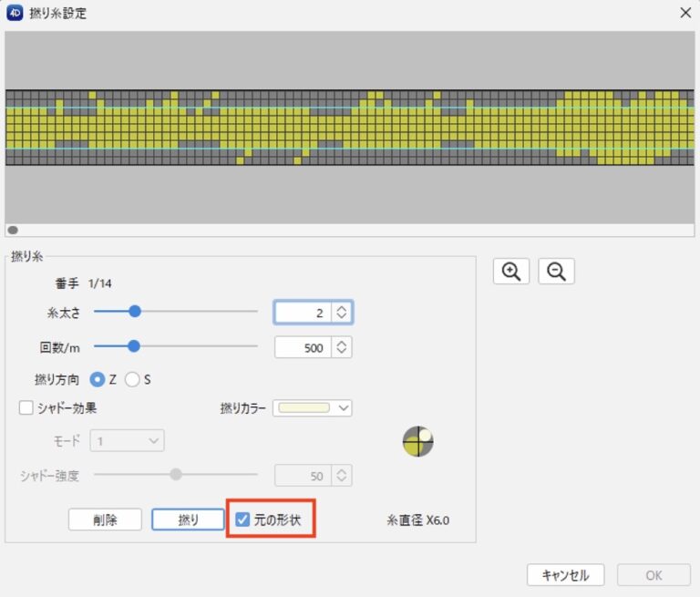Click the 削除 button

click(105, 520)
